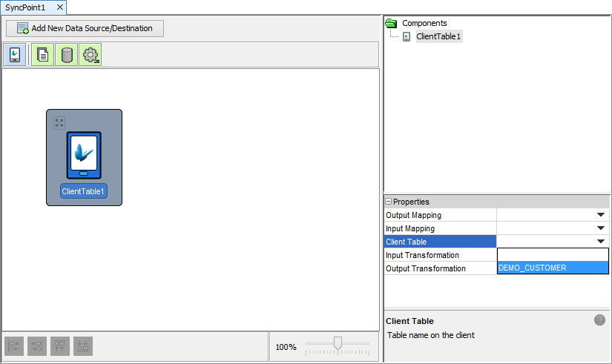Select the client table (phone) toolbar icon
612x364 pixels.
pyautogui.click(x=16, y=55)
